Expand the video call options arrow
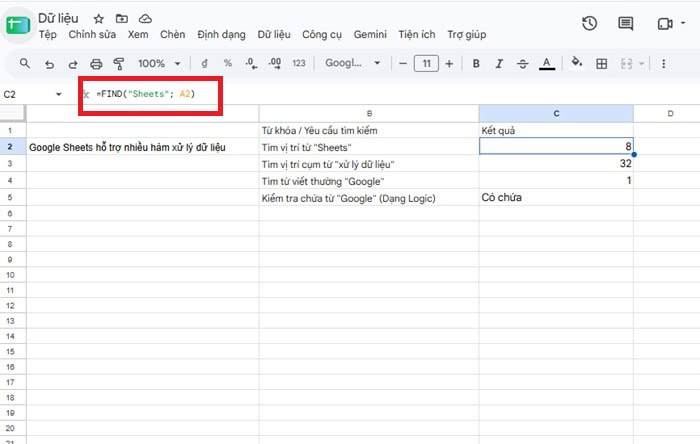The width and height of the screenshot is (700, 444). (x=683, y=22)
